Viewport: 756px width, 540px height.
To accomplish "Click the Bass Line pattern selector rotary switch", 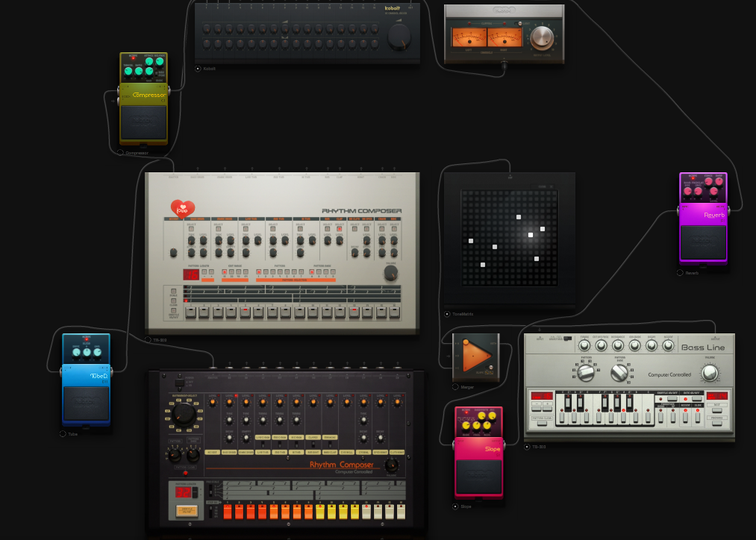I will click(586, 373).
